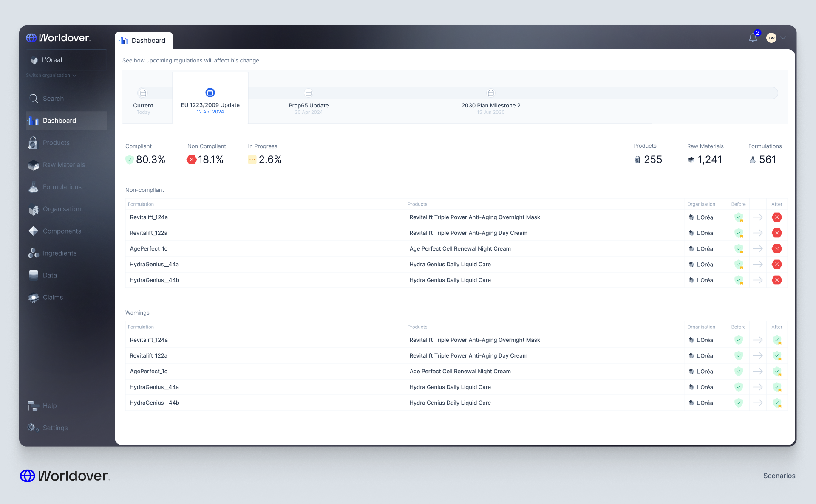Screen dimensions: 816x504
Task: Click the TW user avatar
Action: point(771,38)
